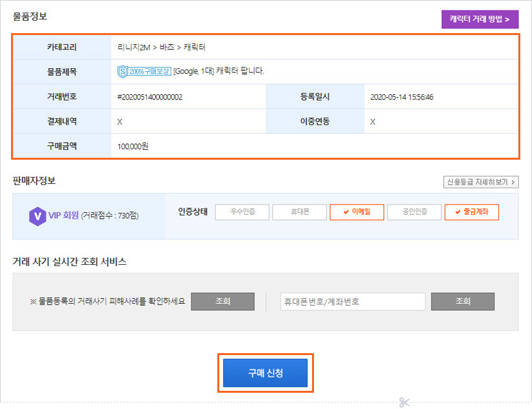
Task: Click item title '[Google, 1대] 캐릭터 팝니다.'
Action: click(219, 71)
